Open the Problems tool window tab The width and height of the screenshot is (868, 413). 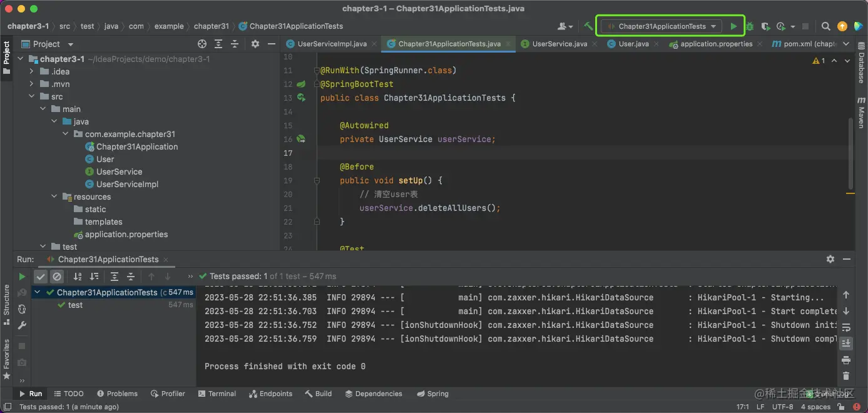[x=117, y=394]
